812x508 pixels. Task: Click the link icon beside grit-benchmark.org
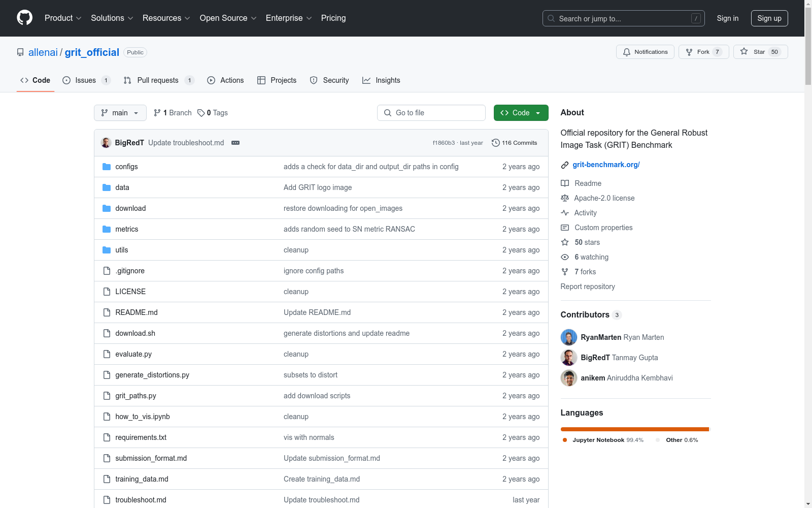565,165
